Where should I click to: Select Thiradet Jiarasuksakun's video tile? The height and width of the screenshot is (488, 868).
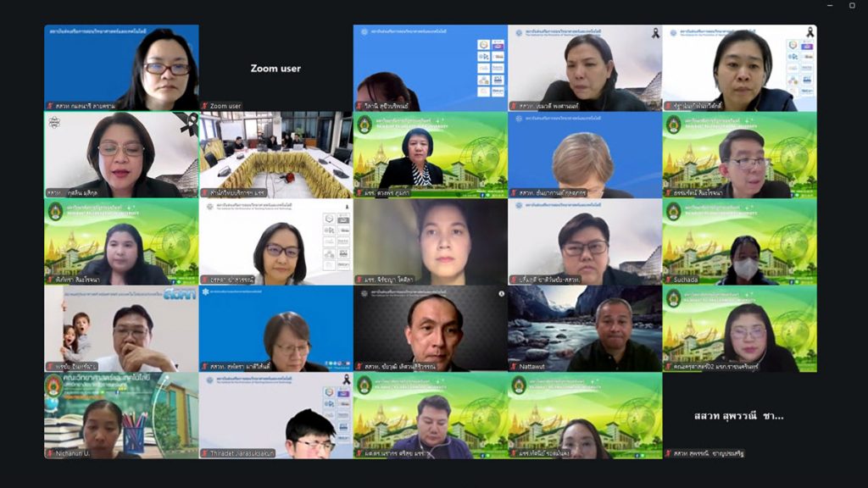(x=275, y=413)
